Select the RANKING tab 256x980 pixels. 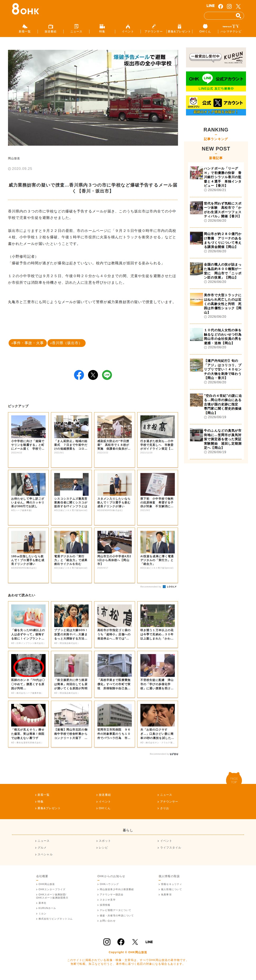coord(216,134)
